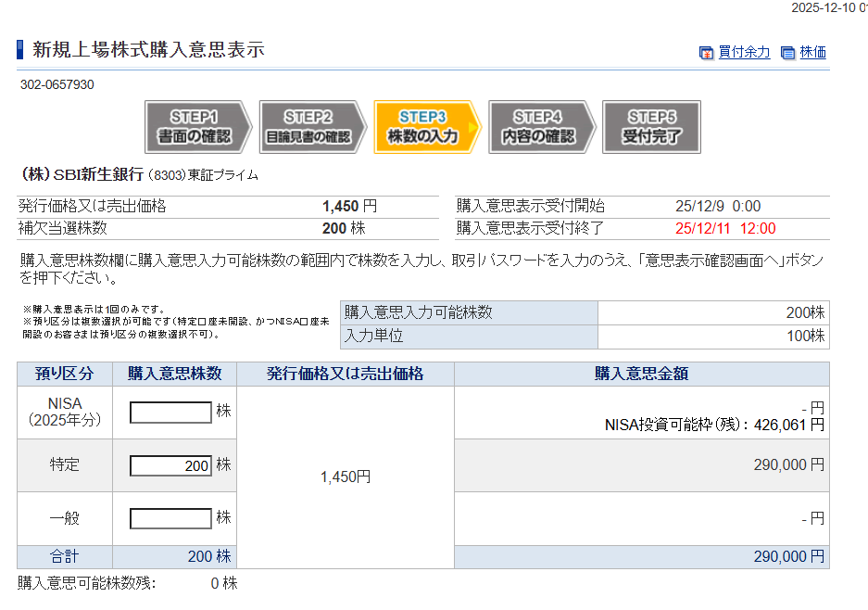
Task: Click the 買付余力 icon in the header
Action: tap(706, 53)
